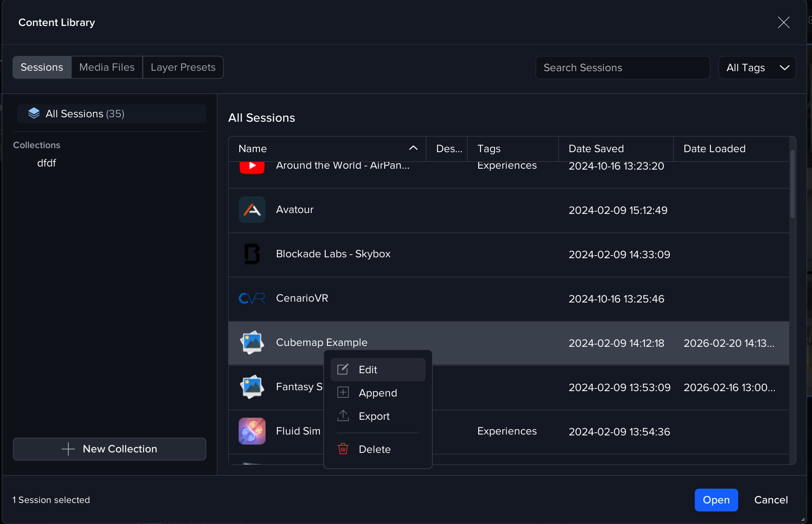Click the Blockade Labs Skybox logo icon
This screenshot has width=812, height=524.
[x=252, y=254]
